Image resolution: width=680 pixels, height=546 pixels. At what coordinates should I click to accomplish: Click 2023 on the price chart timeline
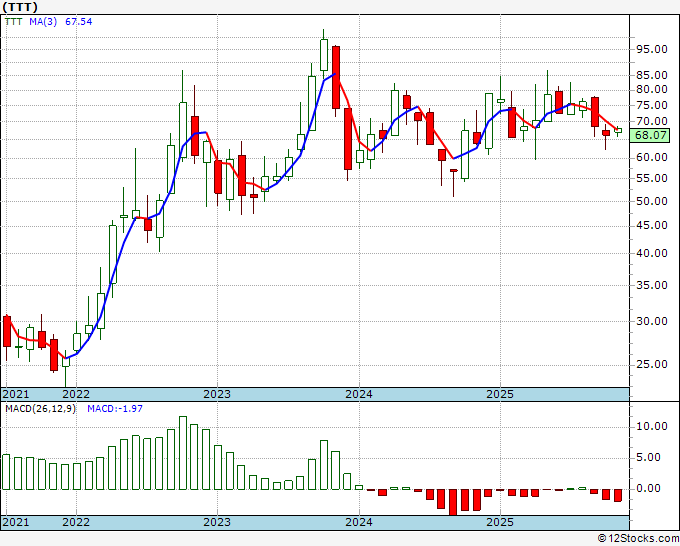tap(217, 394)
